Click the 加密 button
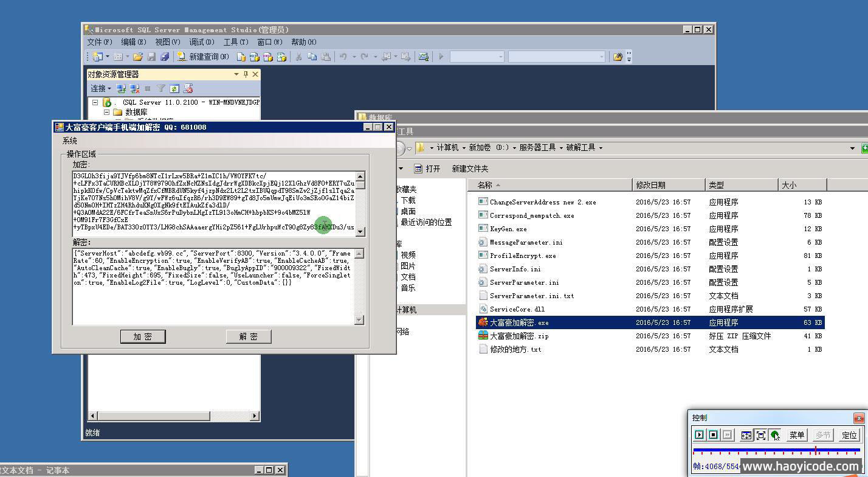Screen dimensions: 868x477 (x=142, y=336)
